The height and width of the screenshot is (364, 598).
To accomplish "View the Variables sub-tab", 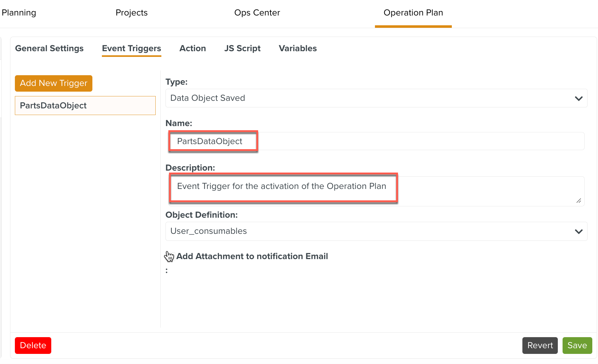I will pos(297,48).
